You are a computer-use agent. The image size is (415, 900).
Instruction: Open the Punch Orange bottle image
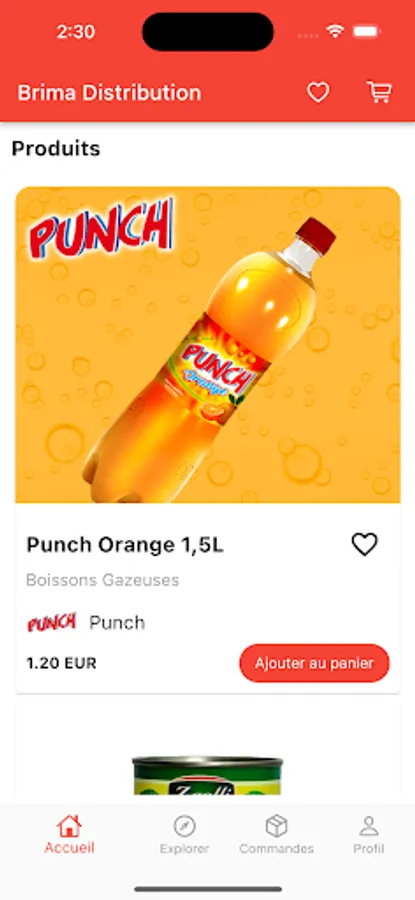[208, 345]
